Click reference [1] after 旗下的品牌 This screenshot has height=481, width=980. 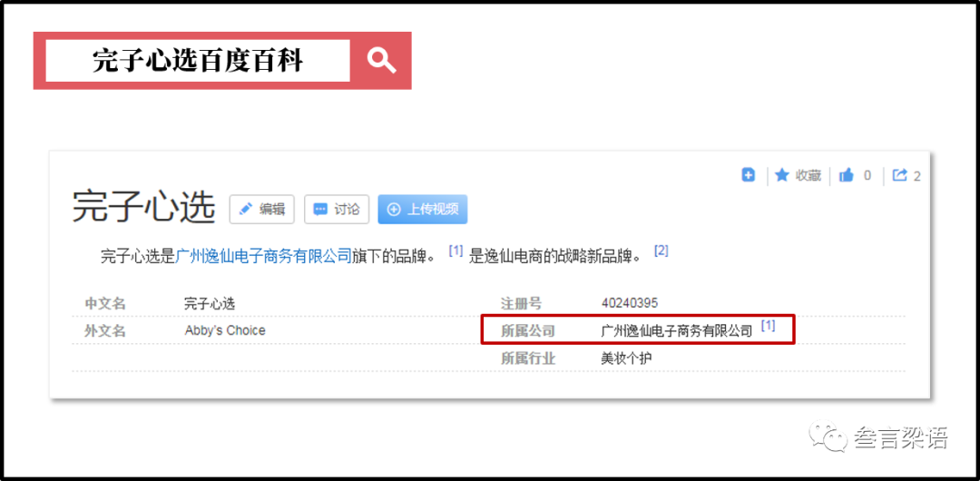pos(456,250)
